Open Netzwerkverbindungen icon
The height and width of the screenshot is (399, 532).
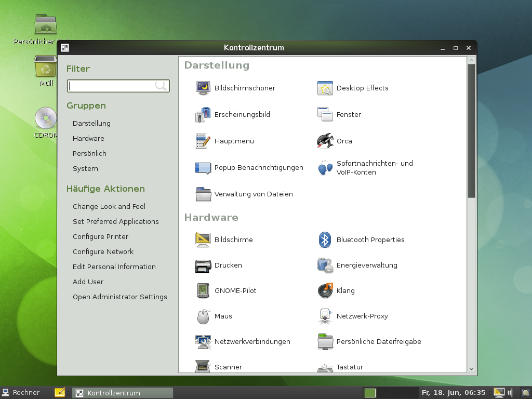tap(203, 341)
